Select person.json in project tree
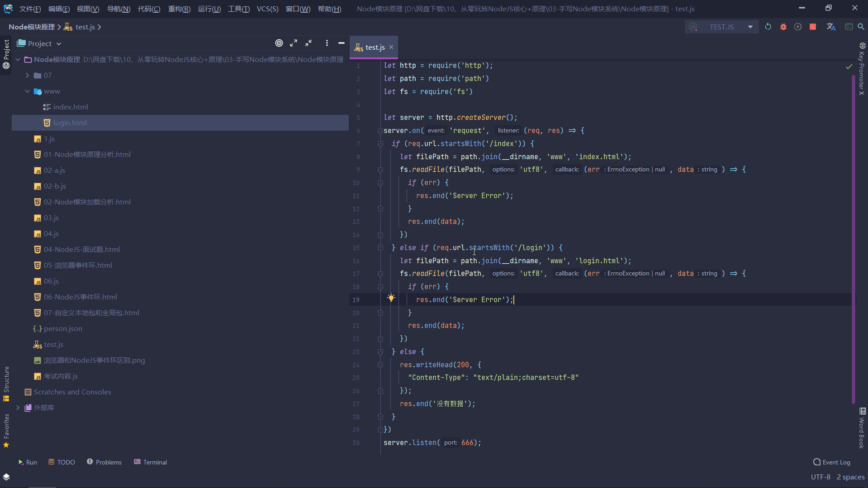The image size is (868, 488). [63, 328]
